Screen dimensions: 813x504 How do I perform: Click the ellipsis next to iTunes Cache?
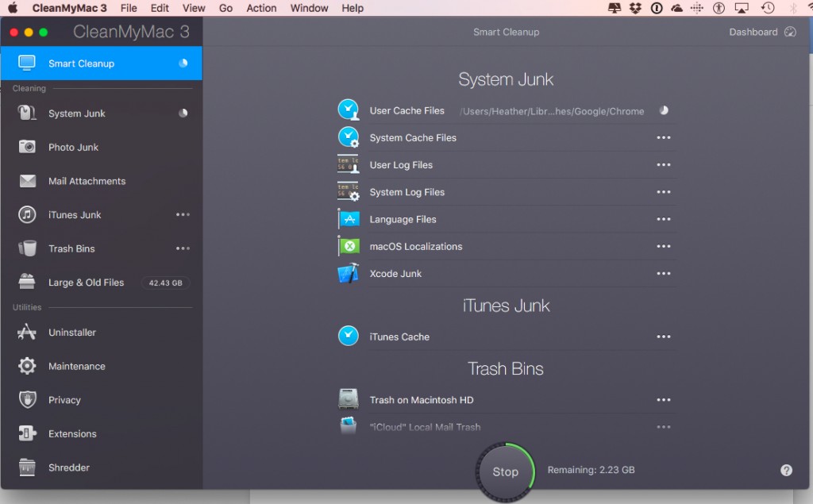click(664, 337)
